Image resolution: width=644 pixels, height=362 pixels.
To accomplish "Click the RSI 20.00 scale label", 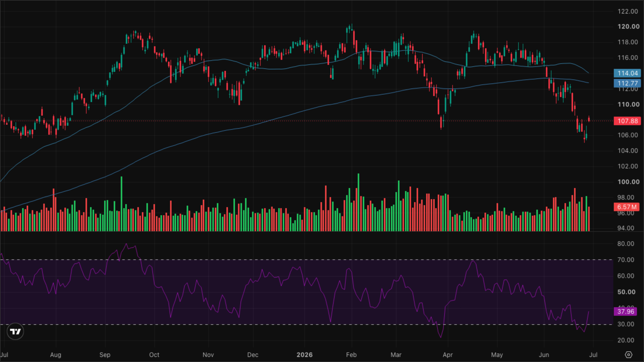I will [x=626, y=340].
